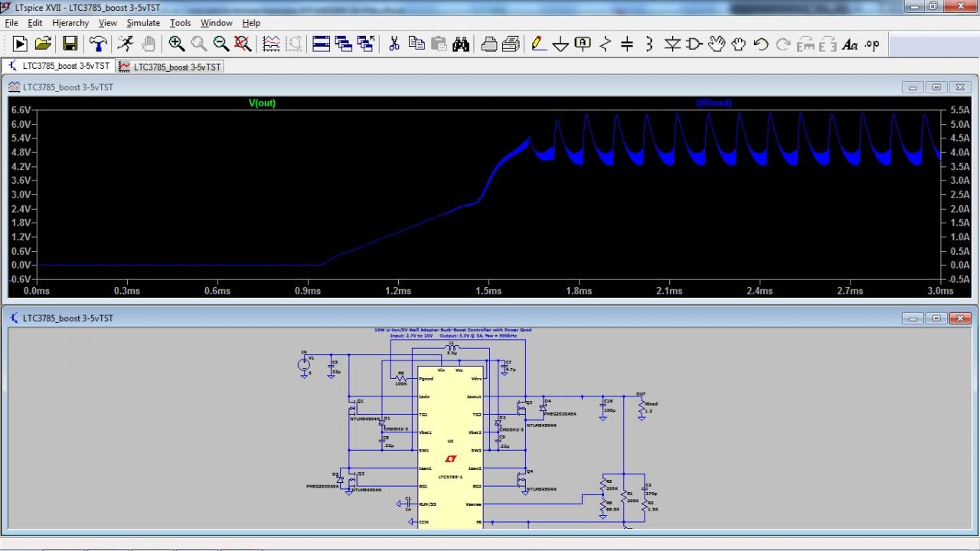
Task: Maximize the waveform plot pane
Action: pos(936,87)
